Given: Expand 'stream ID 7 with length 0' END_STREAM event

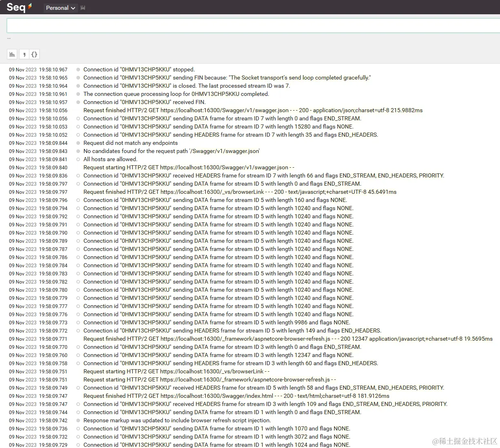Looking at the screenshot, I should click(x=222, y=118).
